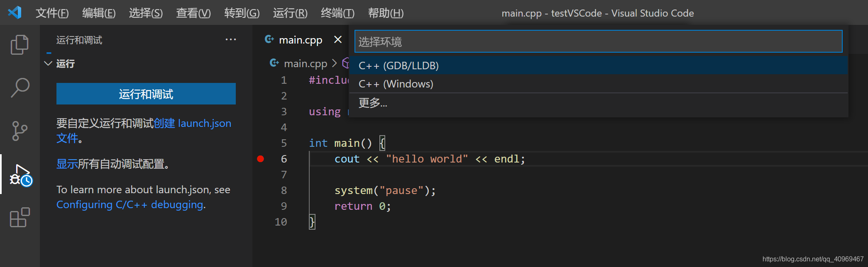Viewport: 868px width, 267px height.
Task: Open the Configuring C/C++ debugging link
Action: pos(130,204)
